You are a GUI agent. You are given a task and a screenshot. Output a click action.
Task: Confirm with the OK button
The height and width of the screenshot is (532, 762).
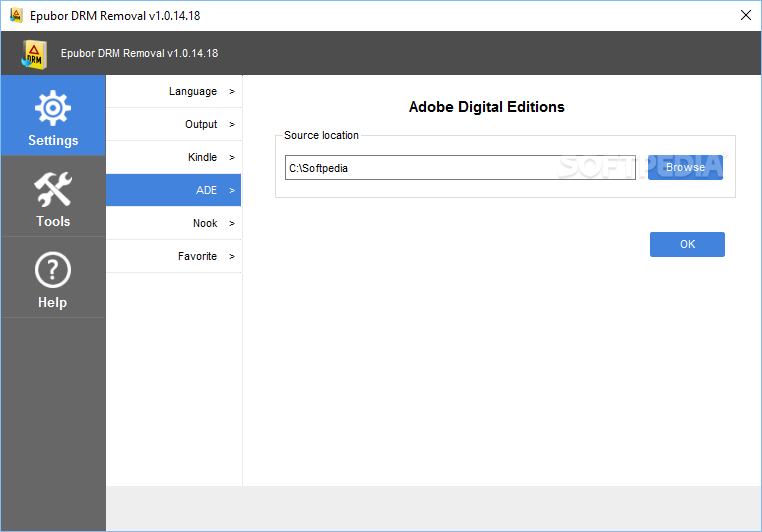(687, 244)
